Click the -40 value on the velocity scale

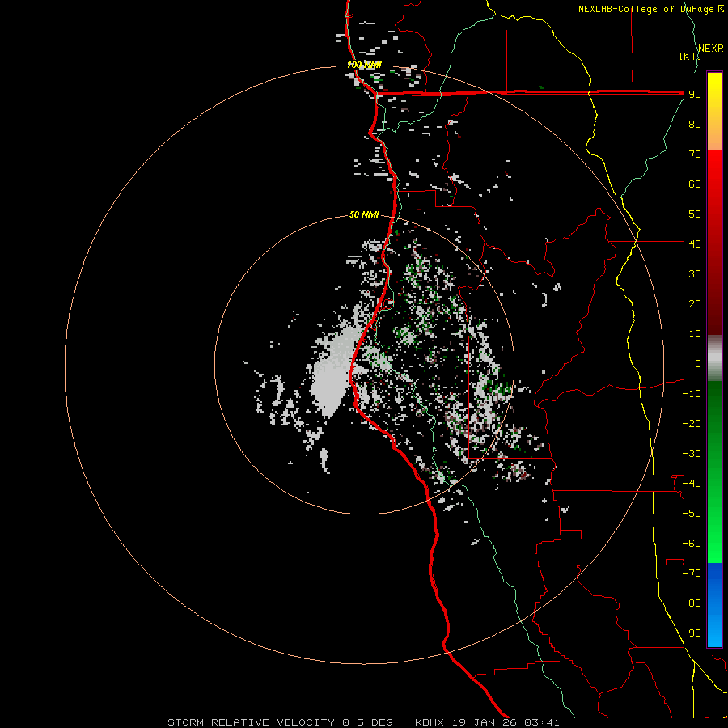pos(692,484)
